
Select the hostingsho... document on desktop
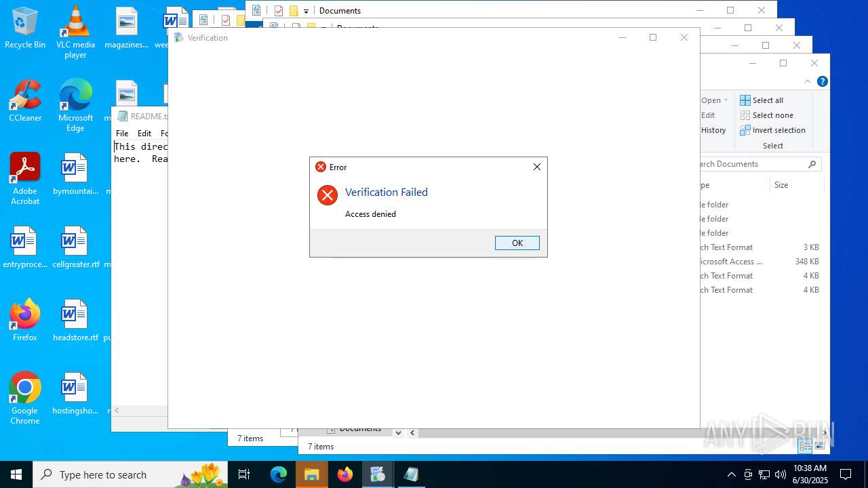[x=75, y=394]
